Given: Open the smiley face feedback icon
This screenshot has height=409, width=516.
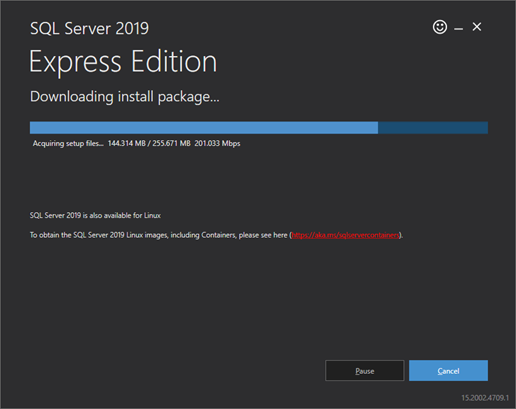Looking at the screenshot, I should pyautogui.click(x=440, y=27).
